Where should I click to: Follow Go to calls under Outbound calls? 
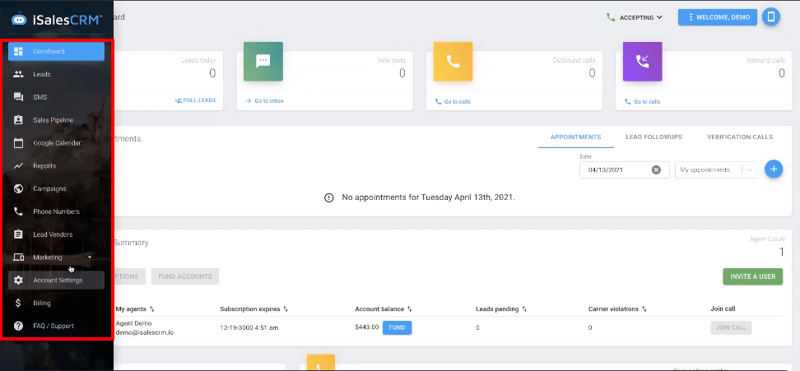click(x=453, y=102)
